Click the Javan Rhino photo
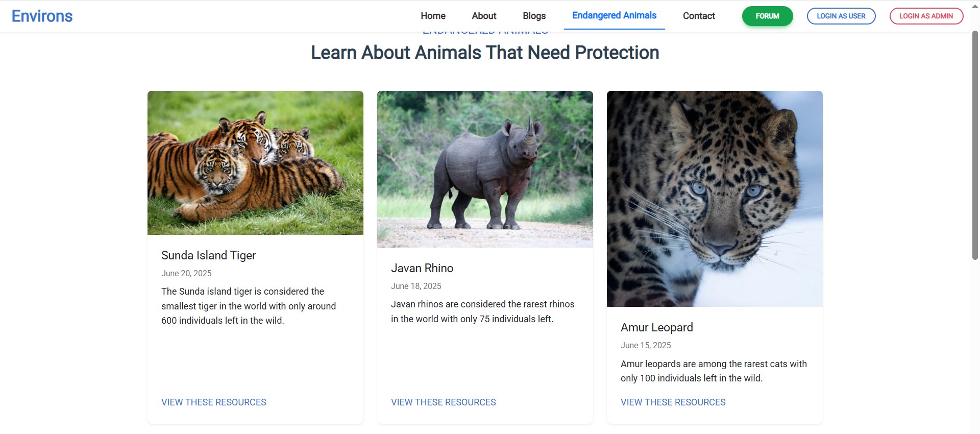Screen dimensions: 980x434 click(x=484, y=170)
